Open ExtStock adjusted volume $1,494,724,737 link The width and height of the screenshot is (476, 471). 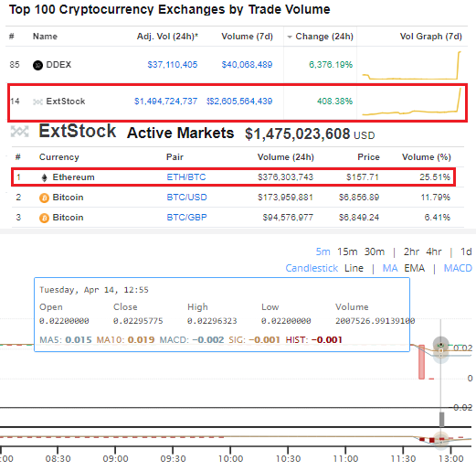(165, 102)
